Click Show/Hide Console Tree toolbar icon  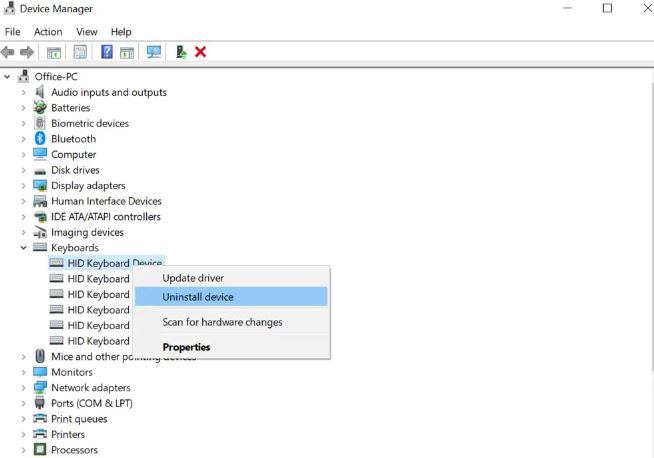pos(54,53)
